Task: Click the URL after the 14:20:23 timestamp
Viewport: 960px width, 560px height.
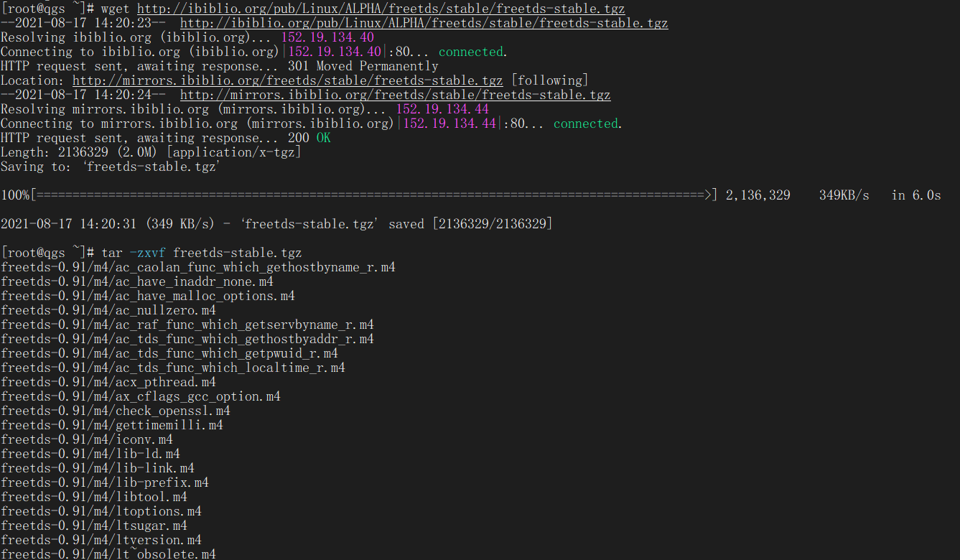Action: coord(424,23)
